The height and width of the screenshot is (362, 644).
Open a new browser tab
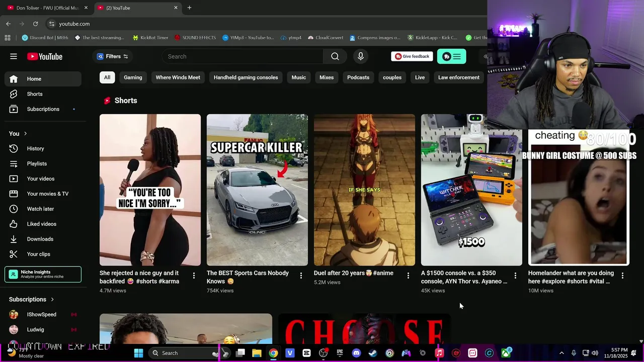click(x=189, y=8)
